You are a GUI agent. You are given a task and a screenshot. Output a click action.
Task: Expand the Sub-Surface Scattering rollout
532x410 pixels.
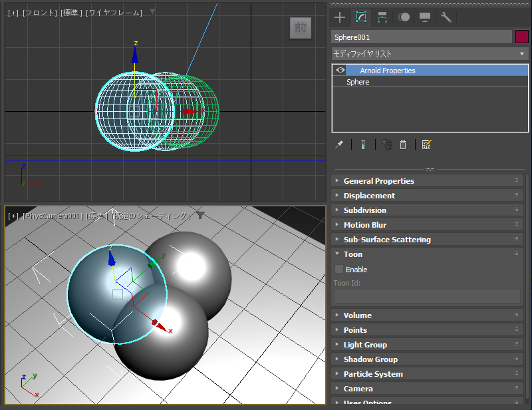tap(427, 240)
